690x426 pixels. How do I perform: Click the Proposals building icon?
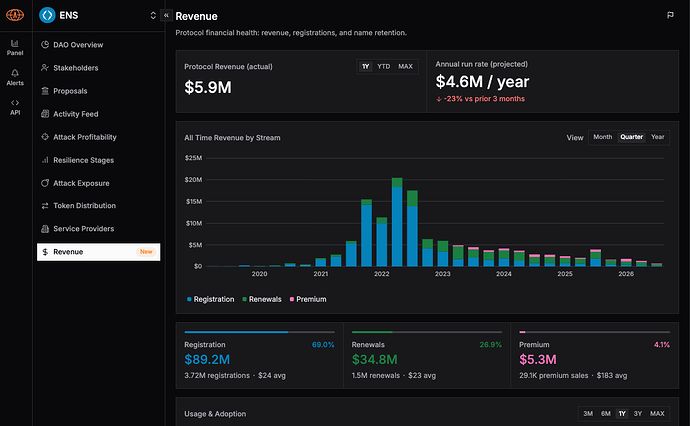point(45,91)
